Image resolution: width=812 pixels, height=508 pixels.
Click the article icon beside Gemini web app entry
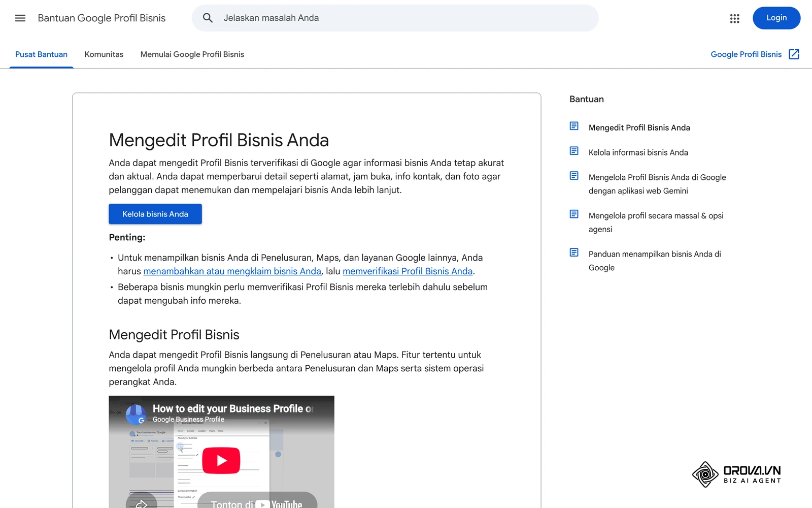point(574,176)
